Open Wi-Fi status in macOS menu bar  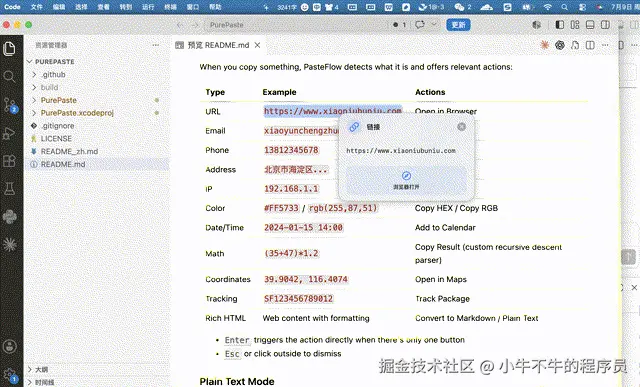[548, 7]
